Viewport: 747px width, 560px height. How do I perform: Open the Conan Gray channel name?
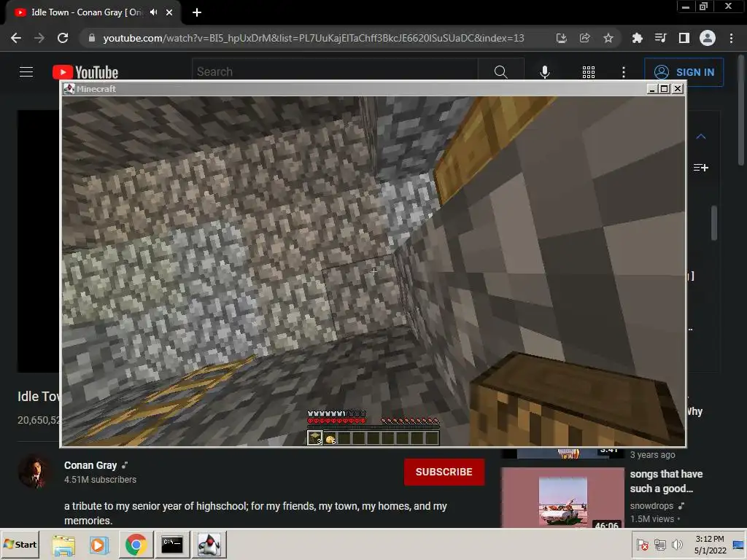click(90, 465)
